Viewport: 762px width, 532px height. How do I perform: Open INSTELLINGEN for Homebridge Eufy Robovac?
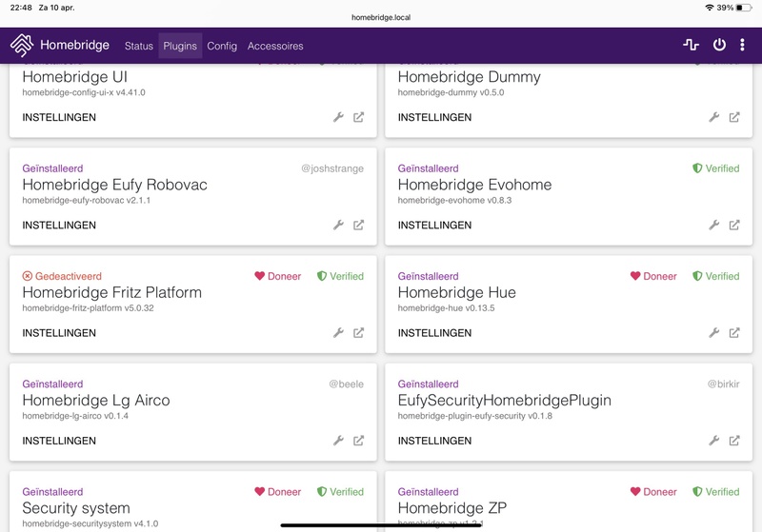59,226
